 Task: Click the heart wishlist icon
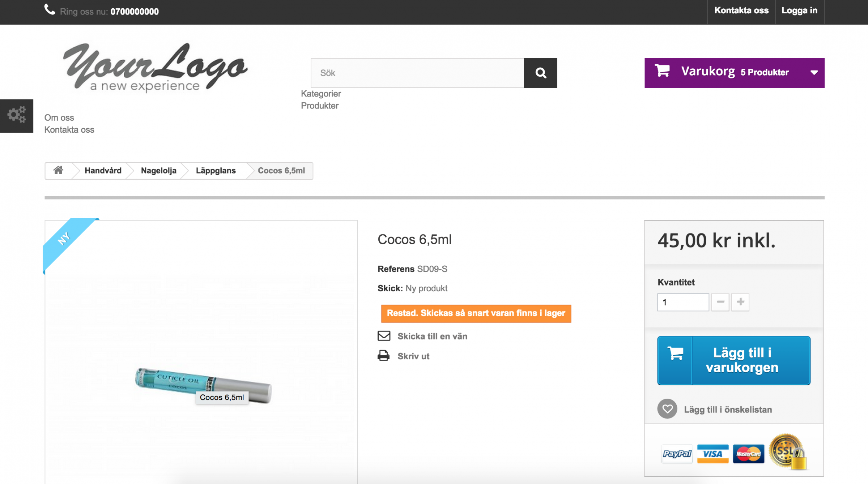click(667, 409)
